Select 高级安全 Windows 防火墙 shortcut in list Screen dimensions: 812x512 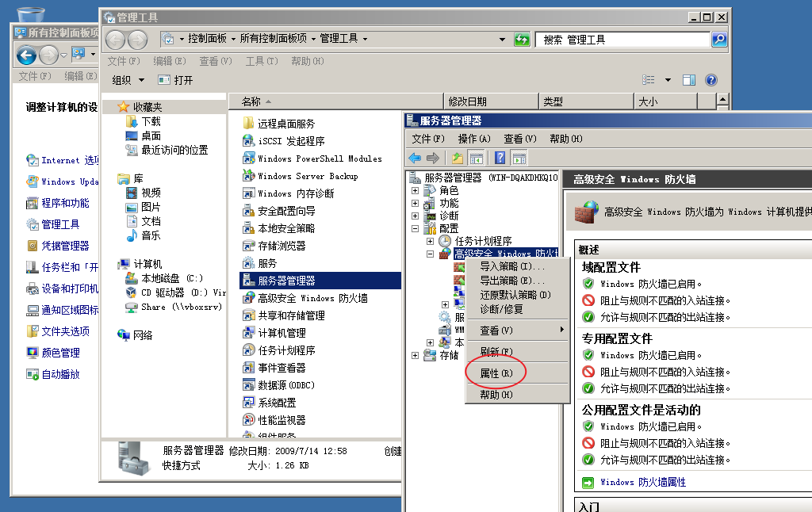coord(305,298)
